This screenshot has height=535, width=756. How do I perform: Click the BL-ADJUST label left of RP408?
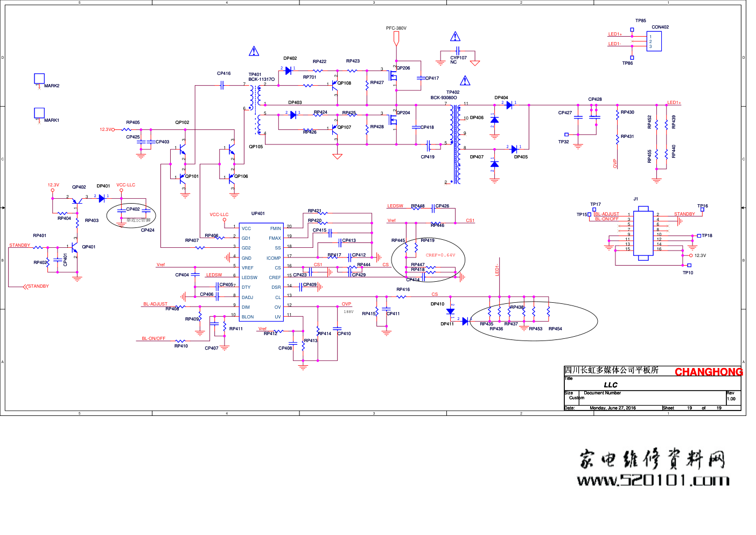[155, 304]
